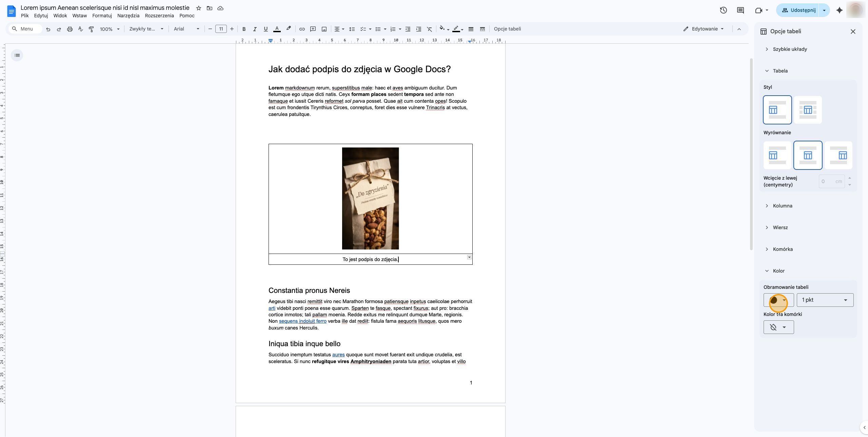Open the border width 1 pkt dropdown
Image resolution: width=868 pixels, height=437 pixels.
coord(825,300)
